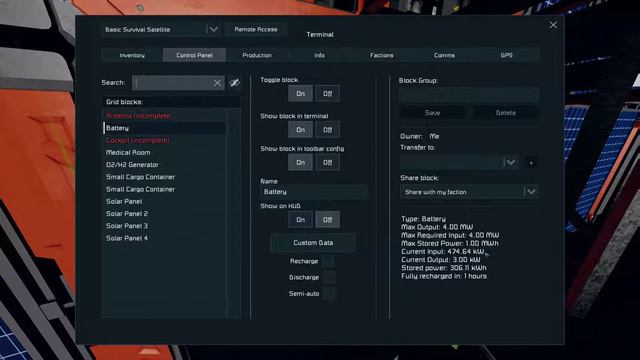The width and height of the screenshot is (640, 360).
Task: Open the Transfer to dropdown
Action: click(460, 162)
